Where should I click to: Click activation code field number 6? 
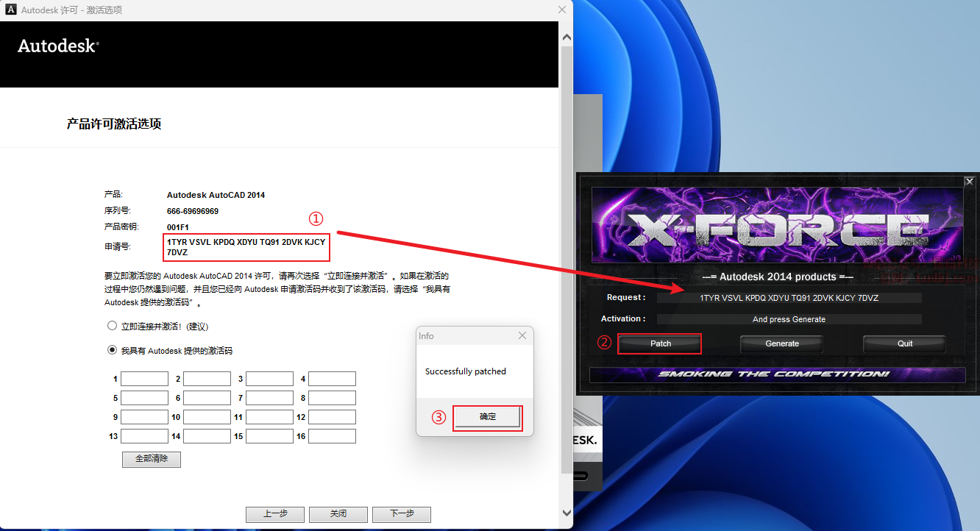[x=207, y=398]
